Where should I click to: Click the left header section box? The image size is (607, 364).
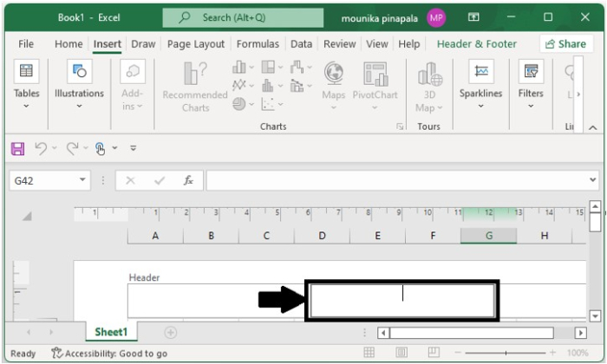tap(217, 301)
